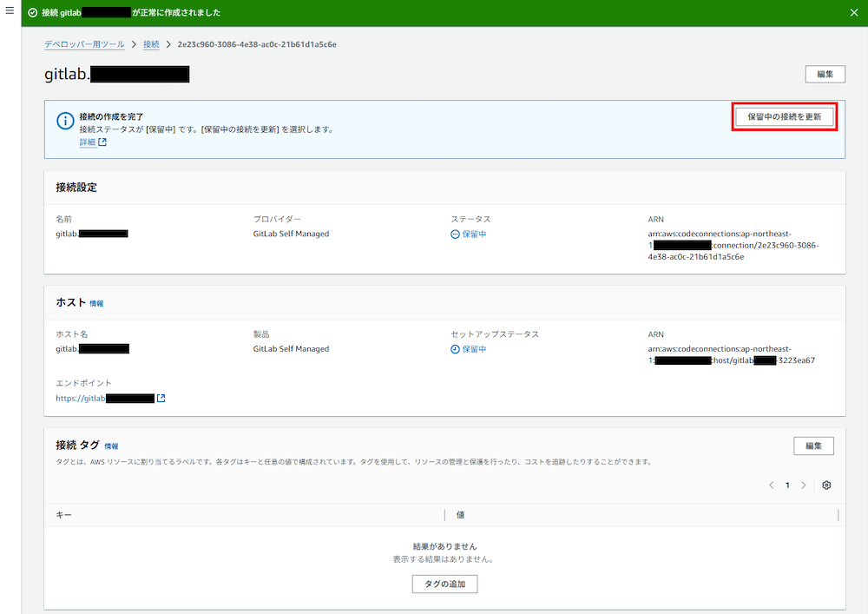The image size is (868, 614).
Task: Open the 情報 link beside ホスト
Action: pyautogui.click(x=96, y=303)
